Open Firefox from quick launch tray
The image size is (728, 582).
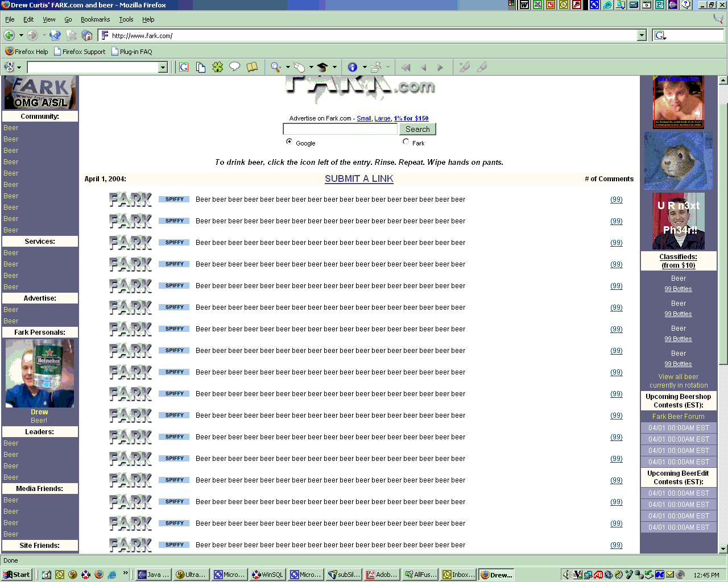pyautogui.click(x=99, y=575)
